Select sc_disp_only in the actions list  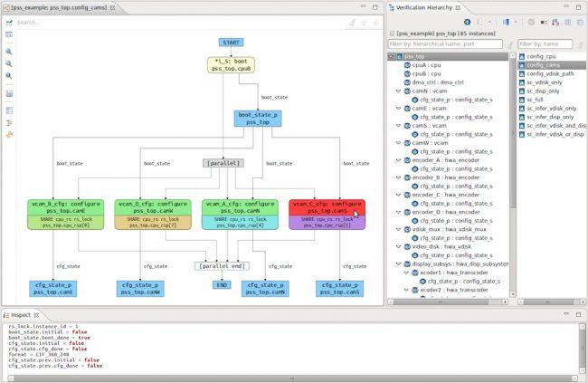pos(543,91)
